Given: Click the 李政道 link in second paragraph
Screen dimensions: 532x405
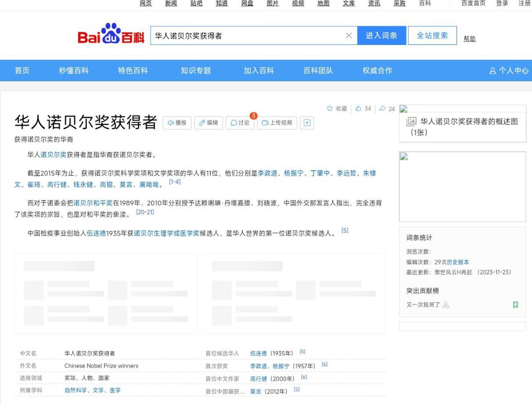Looking at the screenshot, I should point(267,173).
